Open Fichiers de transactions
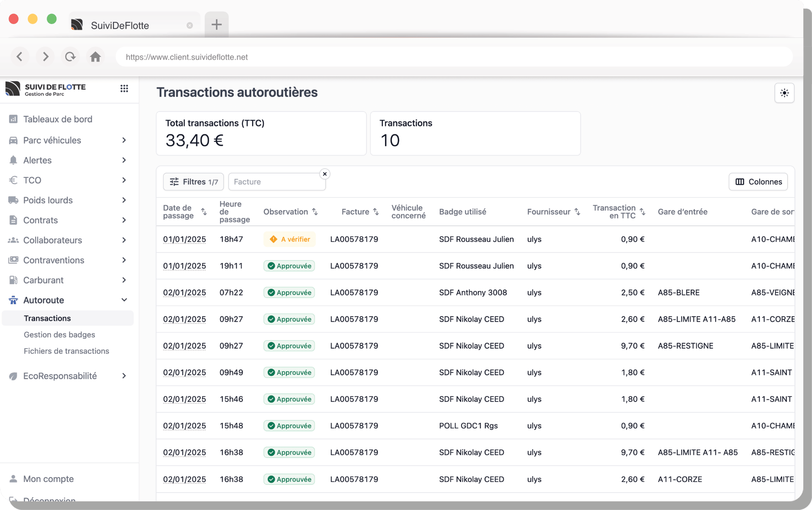Viewport: 812px width, 510px height. pyautogui.click(x=66, y=351)
